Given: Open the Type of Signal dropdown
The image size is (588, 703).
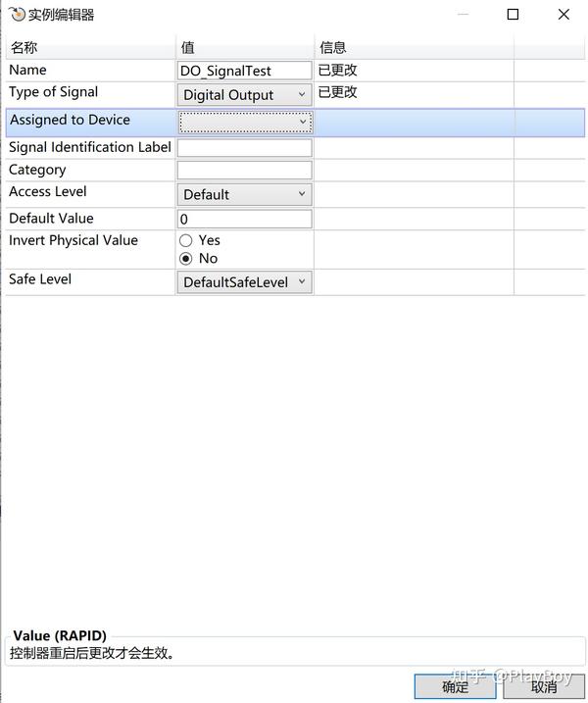Looking at the screenshot, I should 245,94.
